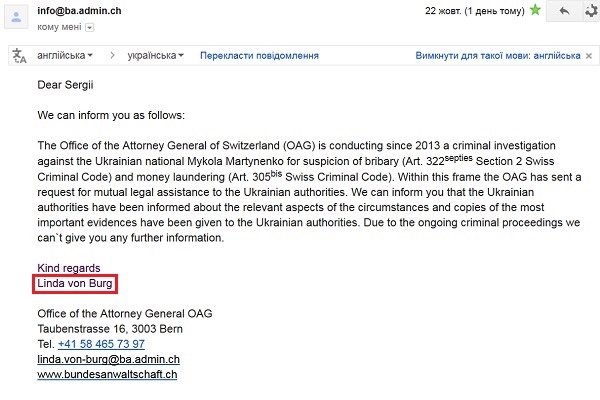This screenshot has width=600, height=400.
Task: Click the highlighted name Linda von Burg
Action: (x=76, y=284)
